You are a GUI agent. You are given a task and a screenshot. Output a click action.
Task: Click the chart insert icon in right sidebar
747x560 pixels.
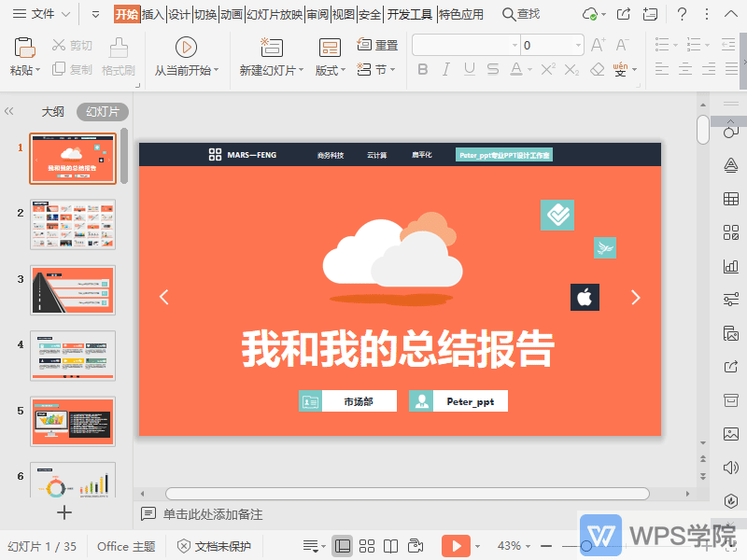point(731,266)
